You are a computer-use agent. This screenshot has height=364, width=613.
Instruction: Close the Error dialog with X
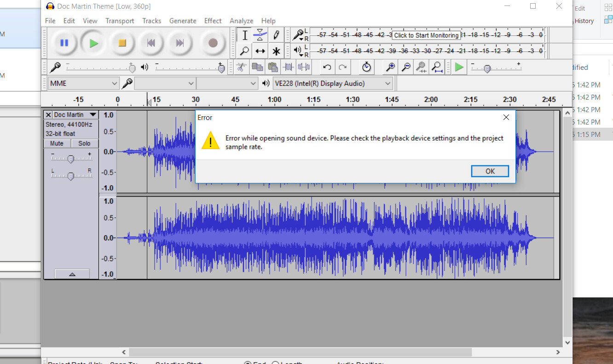pyautogui.click(x=506, y=117)
